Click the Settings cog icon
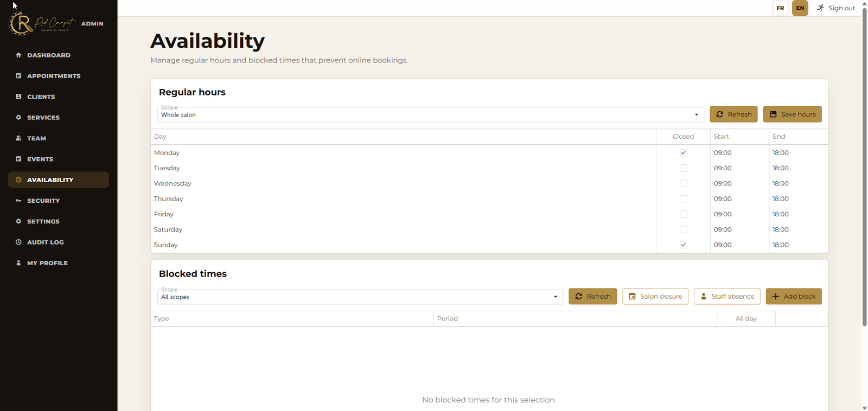Image resolution: width=868 pixels, height=411 pixels. [x=18, y=221]
